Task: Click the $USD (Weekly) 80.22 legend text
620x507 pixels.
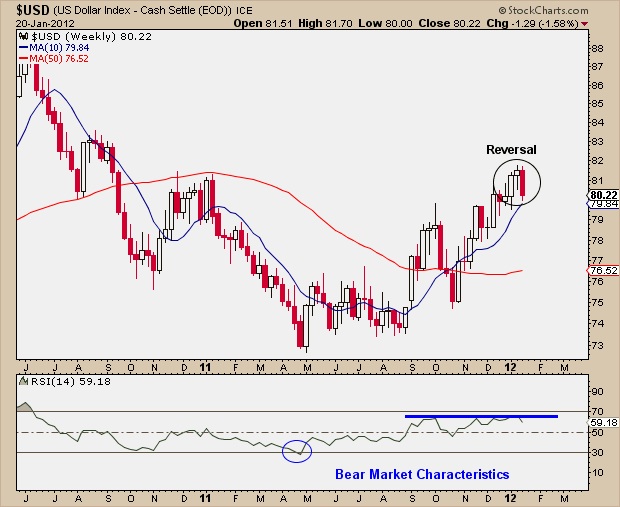Action: 91,36
